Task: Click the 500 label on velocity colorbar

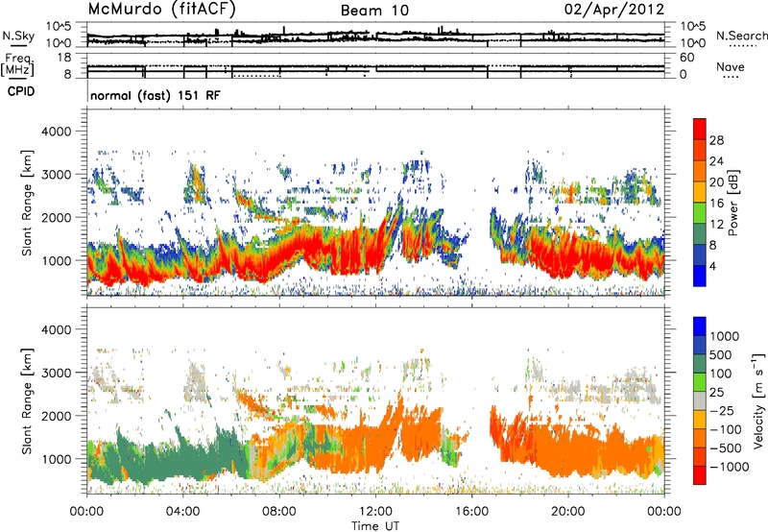Action: pos(720,354)
